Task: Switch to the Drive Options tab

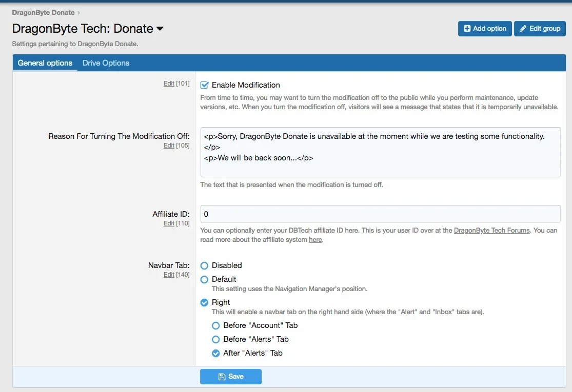Action: 106,63
